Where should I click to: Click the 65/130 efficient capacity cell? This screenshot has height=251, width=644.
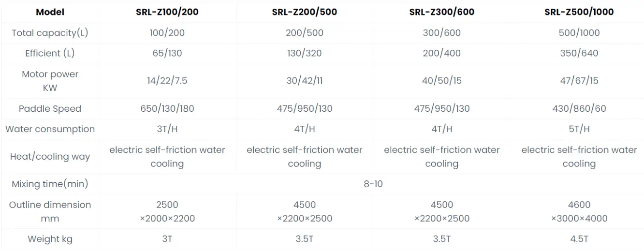(x=167, y=53)
